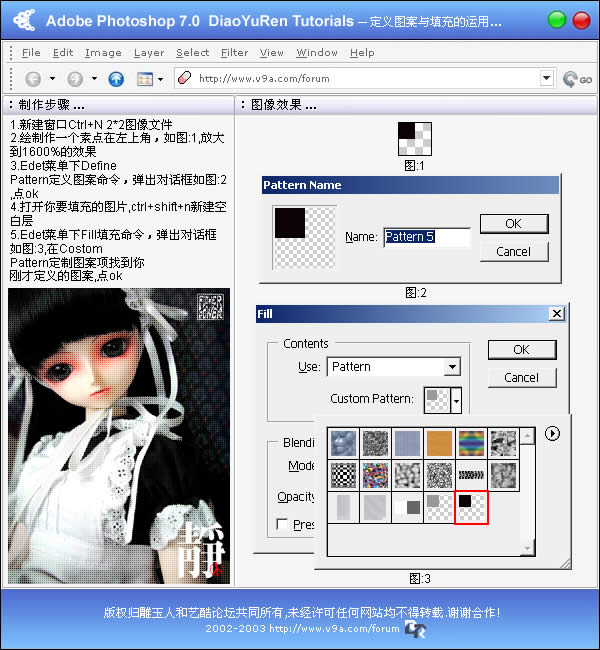Viewport: 600px width, 650px height.
Task: Click the pattern list scroll down arrow
Action: click(x=527, y=548)
